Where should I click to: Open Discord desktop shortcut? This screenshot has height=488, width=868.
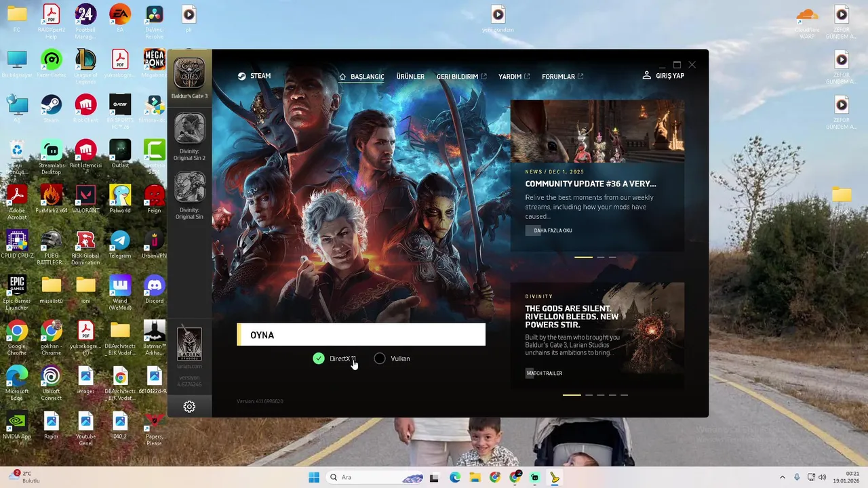154,289
